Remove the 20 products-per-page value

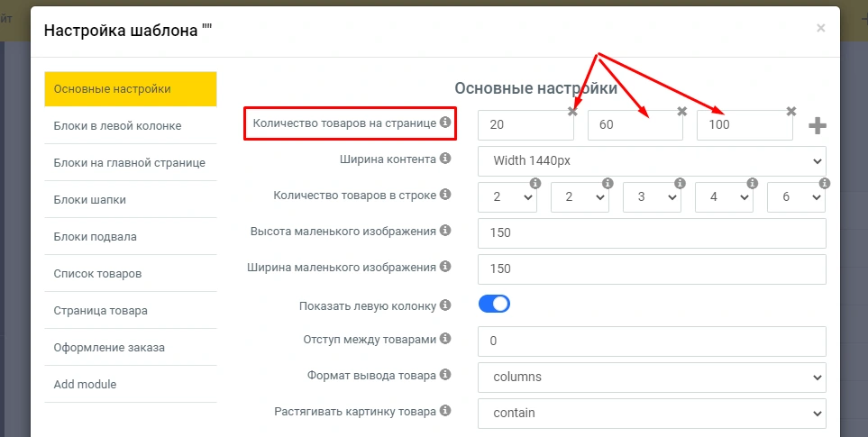(572, 111)
